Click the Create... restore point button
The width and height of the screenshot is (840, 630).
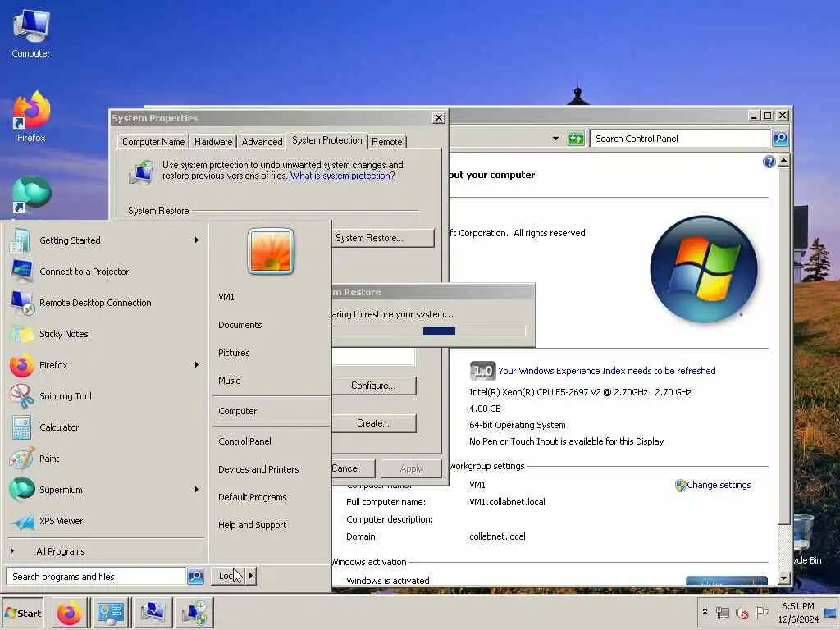click(374, 422)
